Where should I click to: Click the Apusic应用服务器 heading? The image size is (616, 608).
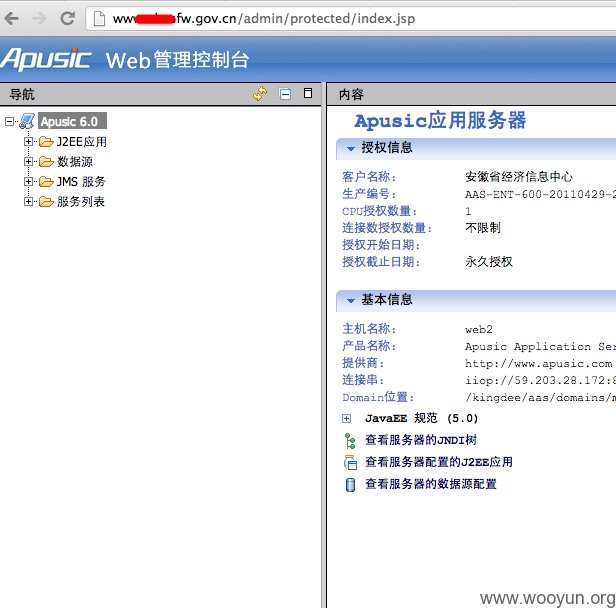point(440,120)
